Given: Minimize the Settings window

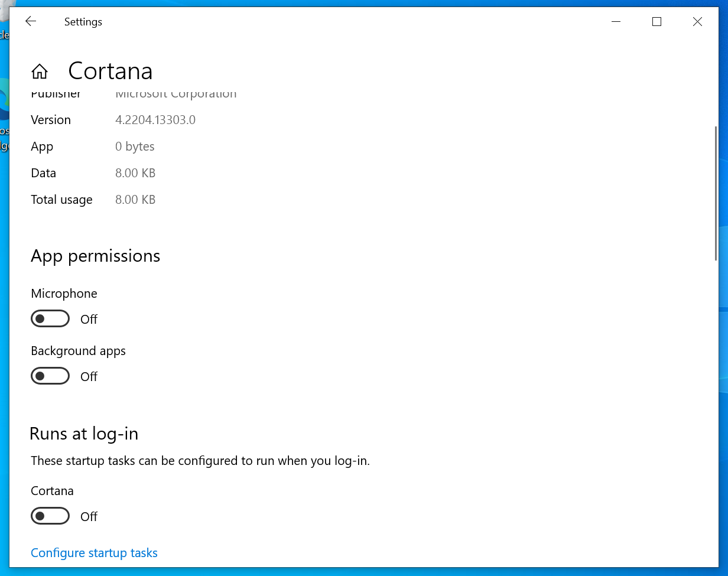Looking at the screenshot, I should (616, 22).
